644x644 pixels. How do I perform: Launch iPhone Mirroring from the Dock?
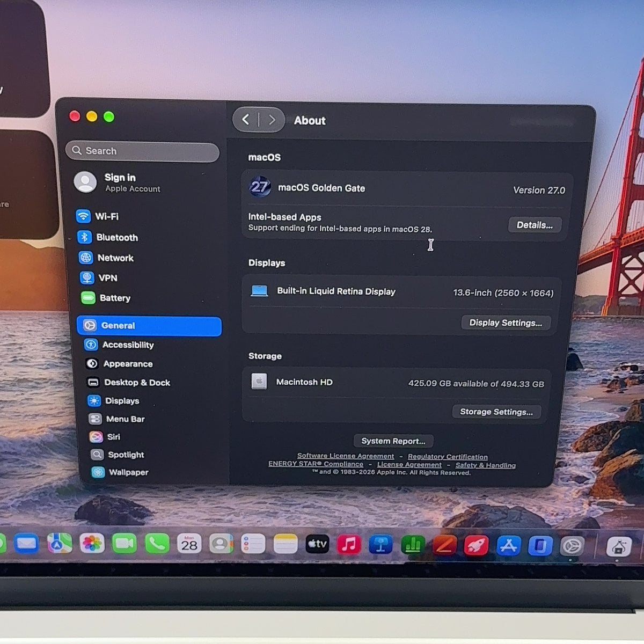point(540,546)
